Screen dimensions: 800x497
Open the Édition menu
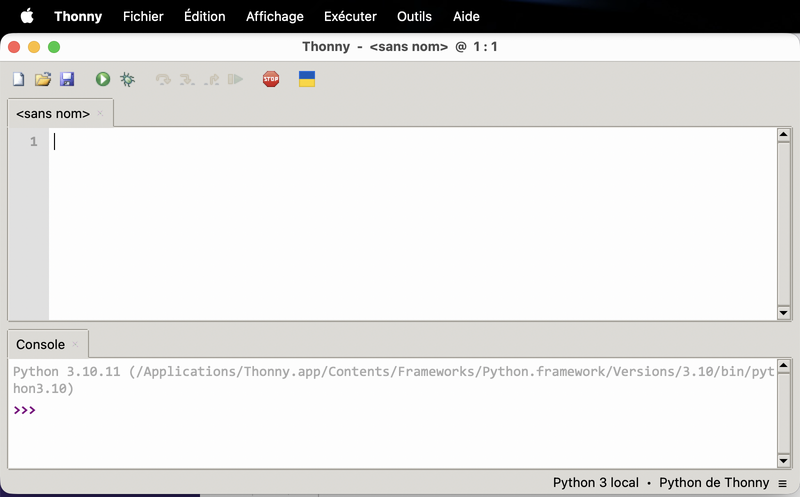pyautogui.click(x=205, y=16)
